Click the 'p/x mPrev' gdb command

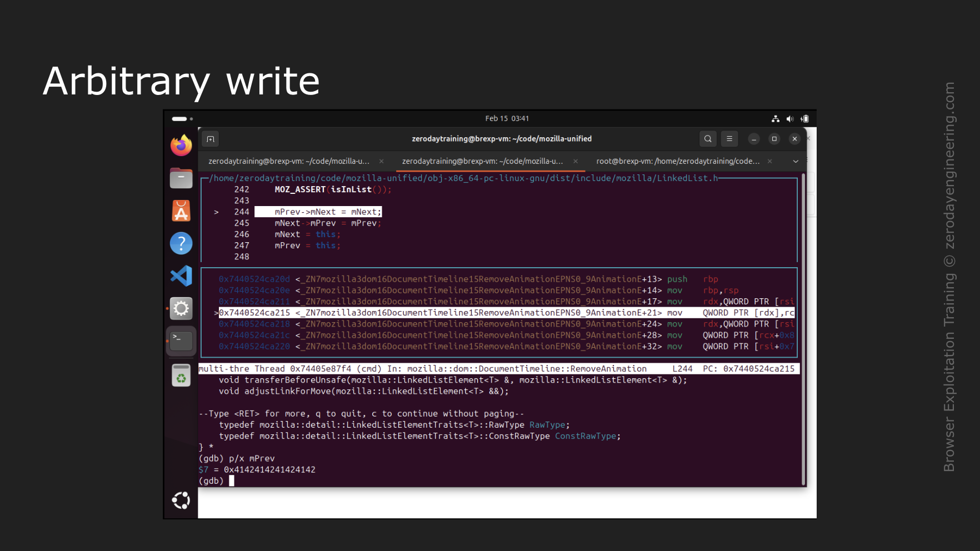[x=252, y=459]
